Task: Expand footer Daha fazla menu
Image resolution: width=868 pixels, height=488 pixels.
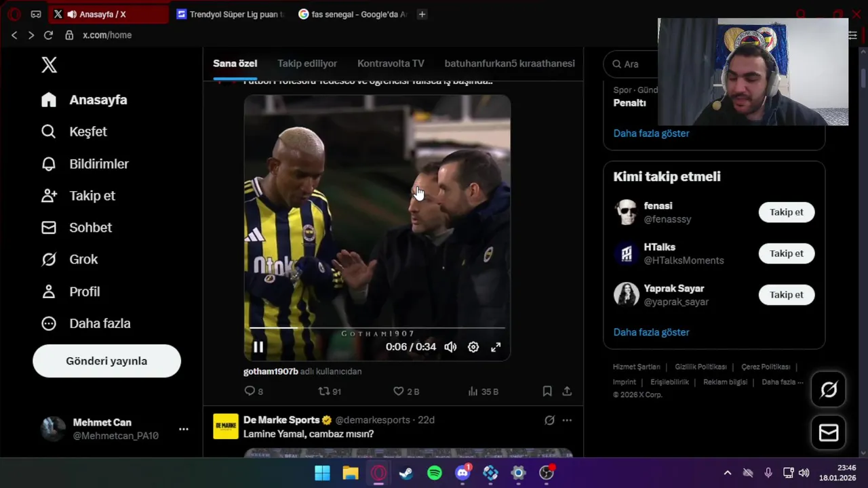Action: (x=782, y=382)
